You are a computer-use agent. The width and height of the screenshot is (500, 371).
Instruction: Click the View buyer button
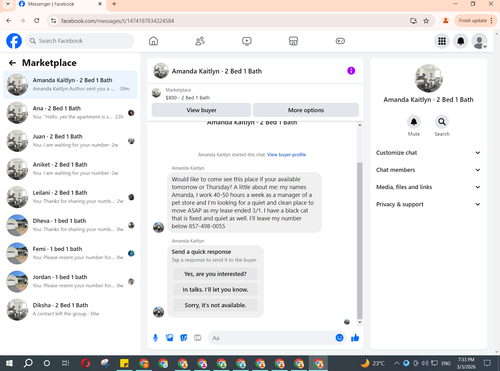pos(201,110)
